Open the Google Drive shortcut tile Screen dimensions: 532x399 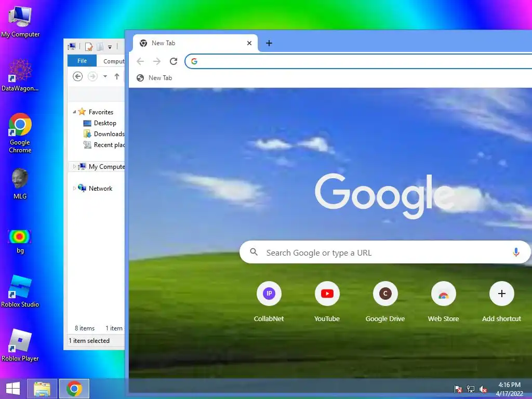coord(385,302)
